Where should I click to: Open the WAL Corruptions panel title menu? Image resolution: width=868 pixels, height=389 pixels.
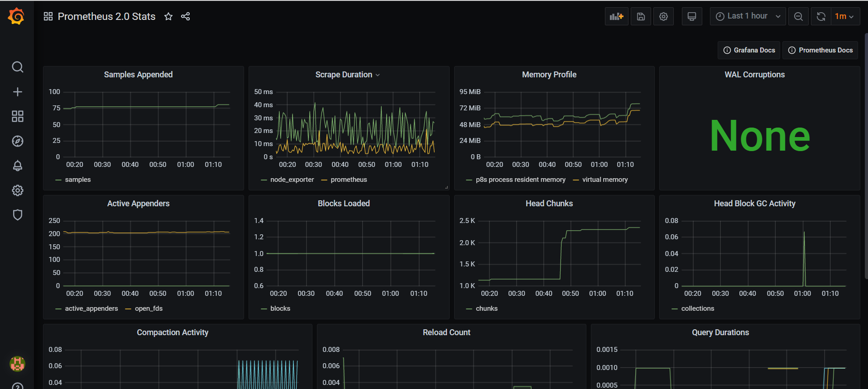pos(754,75)
